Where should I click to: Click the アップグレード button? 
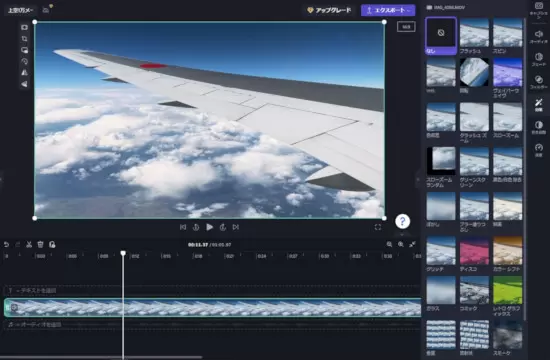click(x=329, y=10)
